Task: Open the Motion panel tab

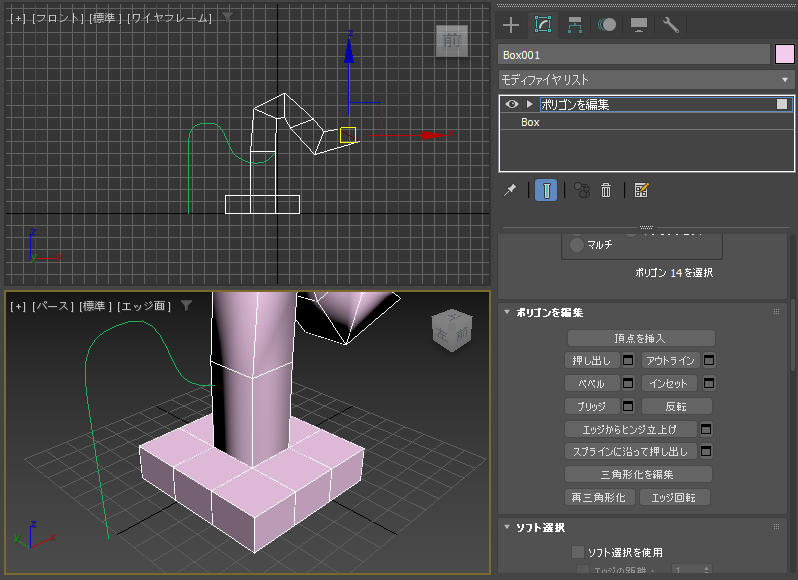Action: point(607,25)
